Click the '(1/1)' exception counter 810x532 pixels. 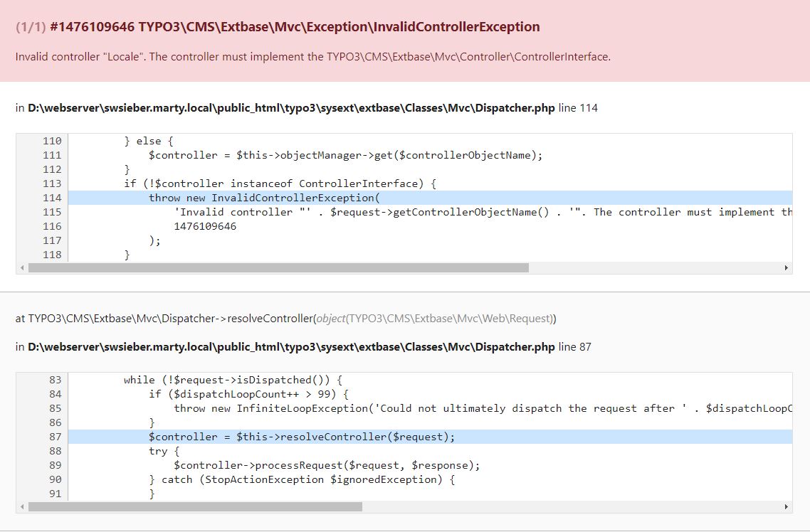pos(31,27)
